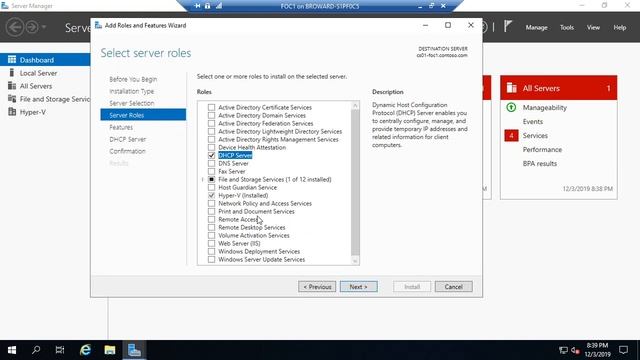Image resolution: width=640 pixels, height=360 pixels.
Task: Open the navigation history dropdown arrow
Action: (x=44, y=27)
